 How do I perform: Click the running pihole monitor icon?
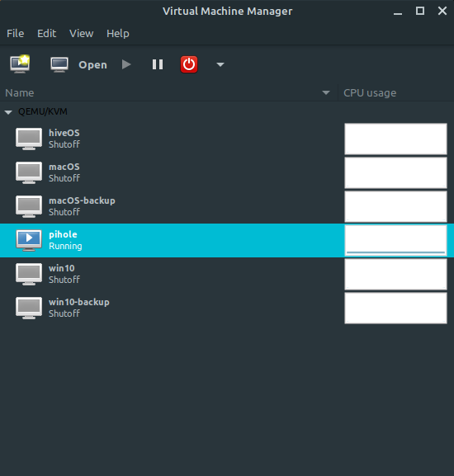(29, 240)
